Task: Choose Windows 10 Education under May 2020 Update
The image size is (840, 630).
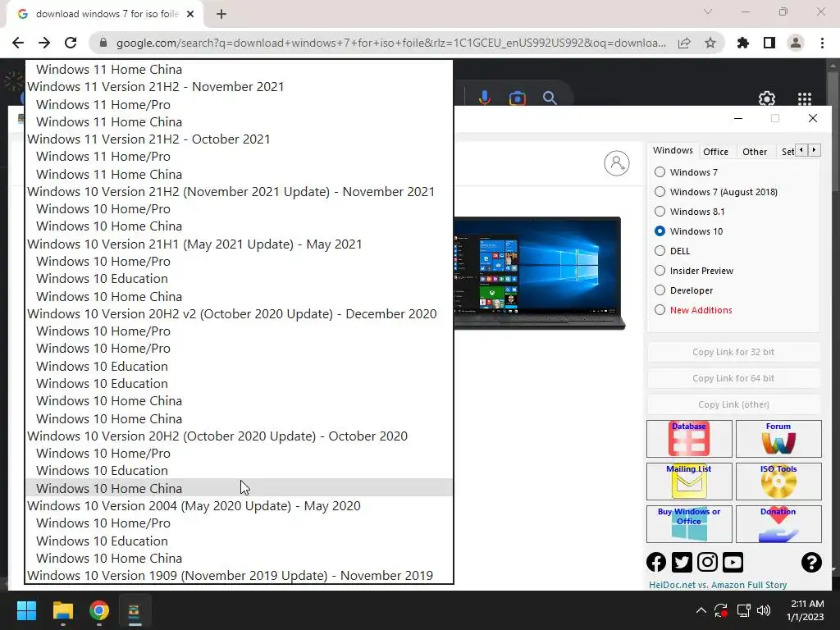Action: (x=240, y=541)
